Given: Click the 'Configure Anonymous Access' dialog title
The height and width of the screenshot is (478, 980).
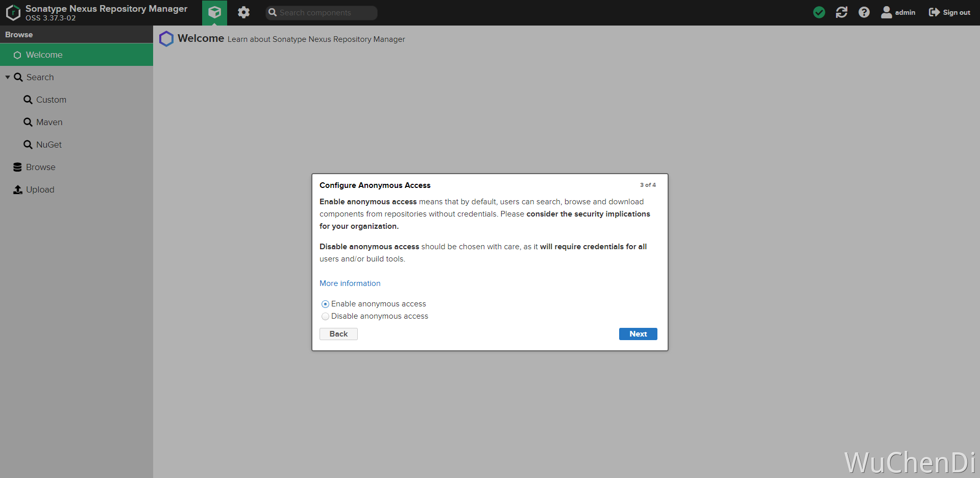Looking at the screenshot, I should (375, 185).
